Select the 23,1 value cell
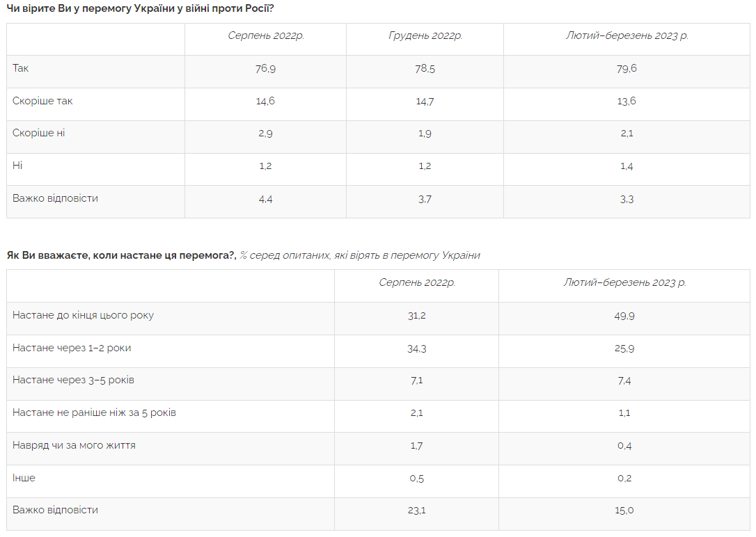Viewport: 756px width, 537px height. coord(416,511)
